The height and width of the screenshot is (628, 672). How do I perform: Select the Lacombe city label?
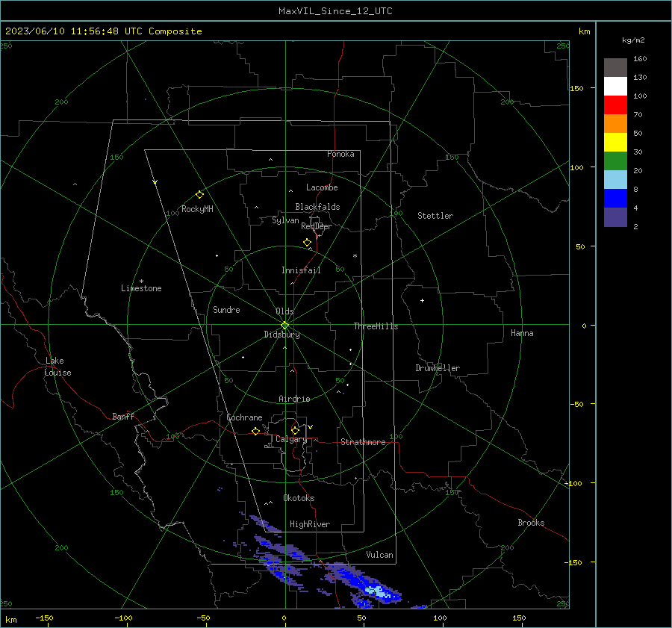coord(322,187)
